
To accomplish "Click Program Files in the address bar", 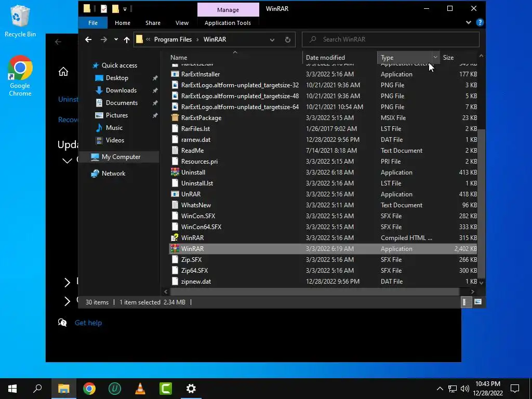I will 172,39.
